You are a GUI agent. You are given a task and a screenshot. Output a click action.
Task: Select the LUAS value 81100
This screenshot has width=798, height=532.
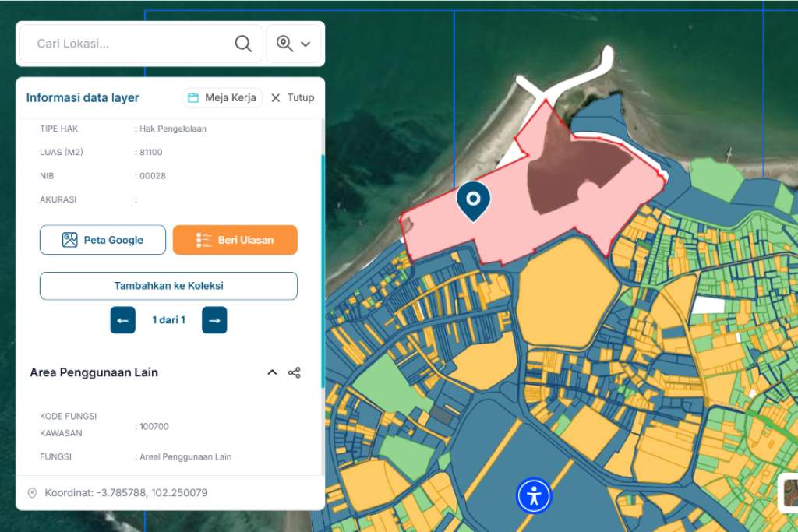point(151,152)
